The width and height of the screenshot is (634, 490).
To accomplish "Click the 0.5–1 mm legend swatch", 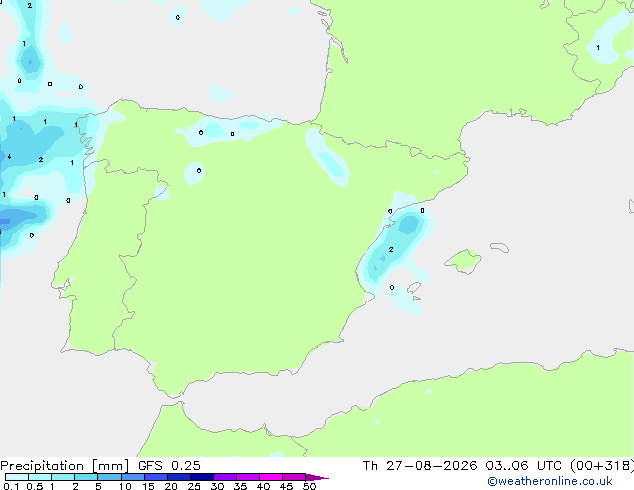I will [x=40, y=477].
